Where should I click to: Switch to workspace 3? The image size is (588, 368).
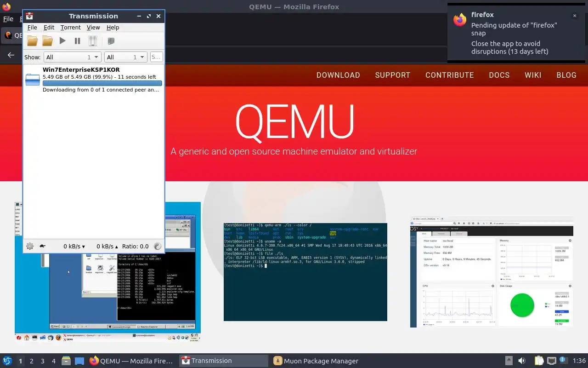coord(43,361)
